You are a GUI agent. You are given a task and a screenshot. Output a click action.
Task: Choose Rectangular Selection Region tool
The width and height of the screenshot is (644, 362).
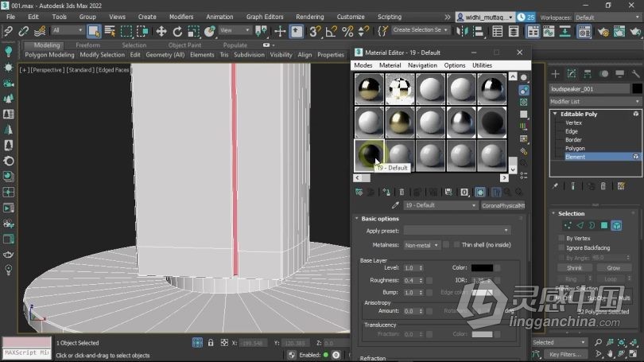click(126, 31)
